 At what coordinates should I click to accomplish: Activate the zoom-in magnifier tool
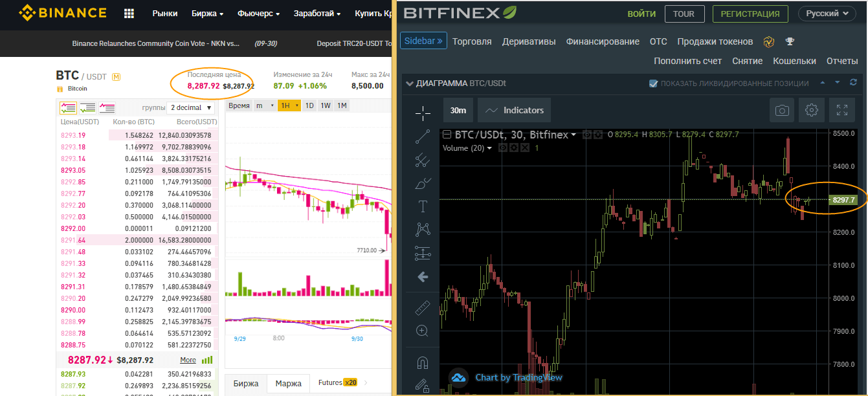tap(423, 331)
